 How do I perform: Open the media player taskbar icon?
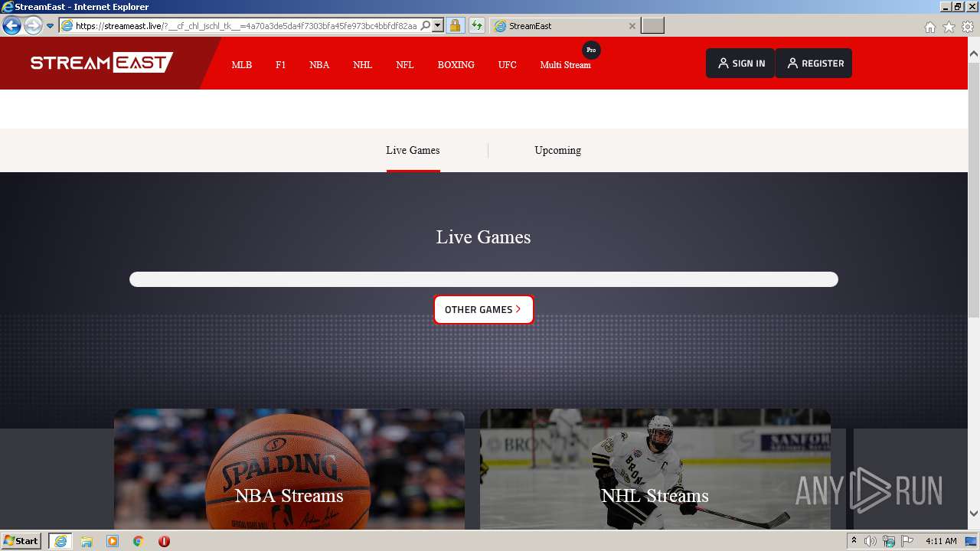click(113, 541)
